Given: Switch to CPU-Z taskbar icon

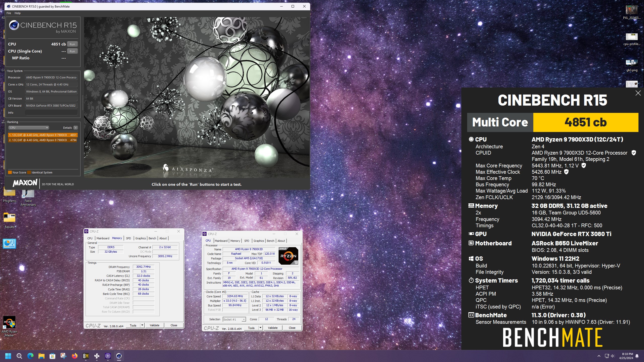Looking at the screenshot, I should (x=108, y=356).
